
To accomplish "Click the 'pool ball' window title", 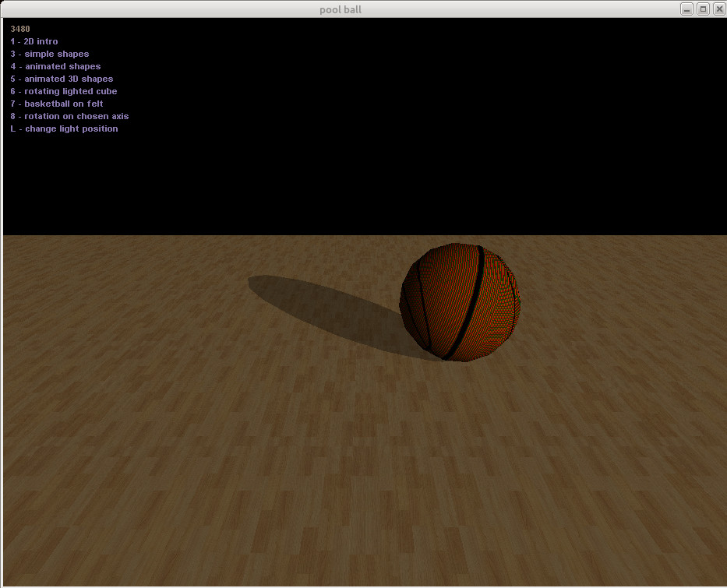I will click(x=341, y=9).
